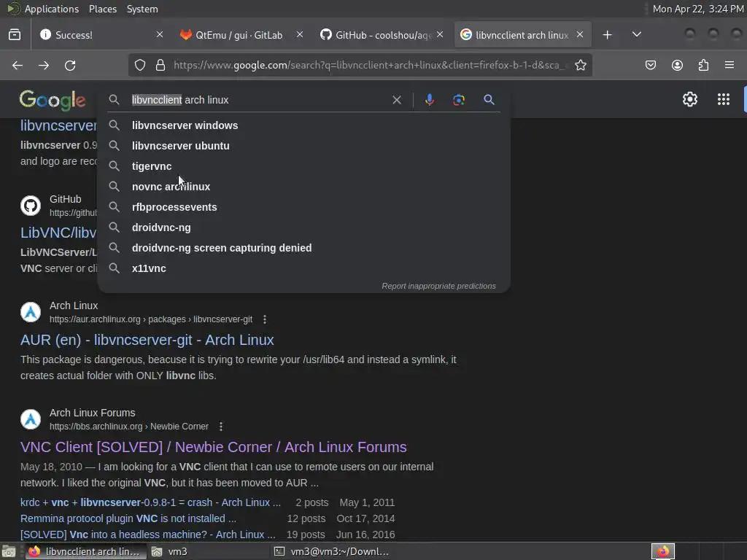Go forward to the next page

44,65
